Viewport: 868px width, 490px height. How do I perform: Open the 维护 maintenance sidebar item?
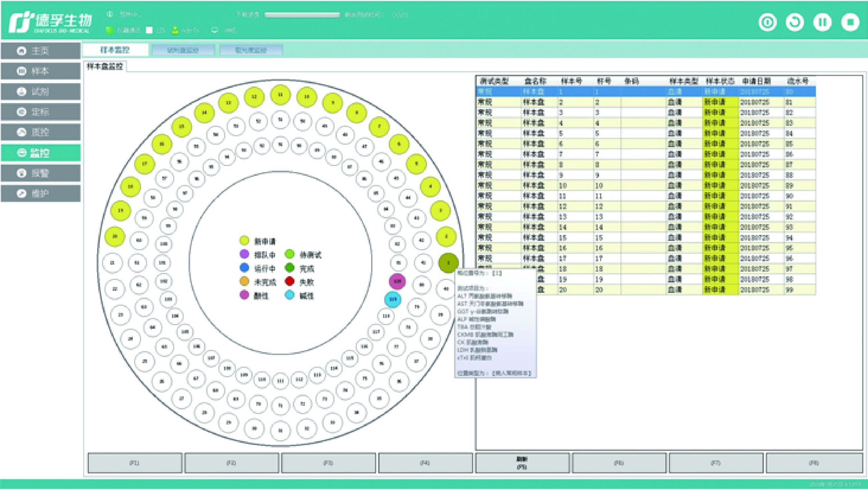[x=40, y=194]
